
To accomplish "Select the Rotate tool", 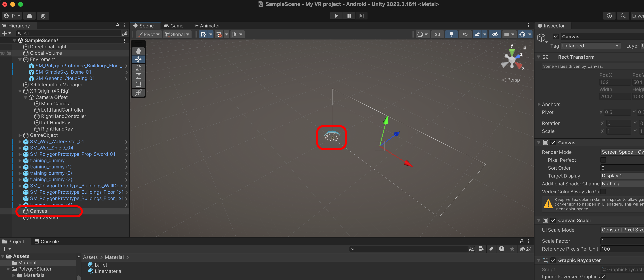I will pyautogui.click(x=138, y=68).
